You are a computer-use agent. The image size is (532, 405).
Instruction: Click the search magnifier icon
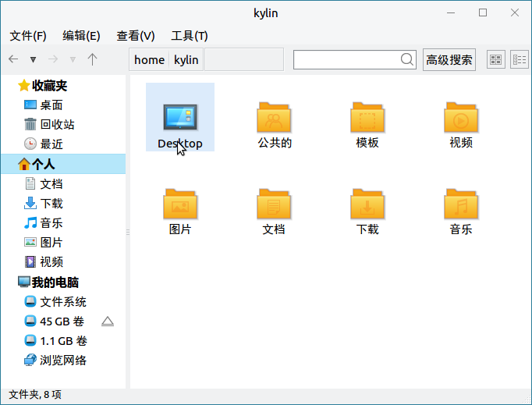407,59
